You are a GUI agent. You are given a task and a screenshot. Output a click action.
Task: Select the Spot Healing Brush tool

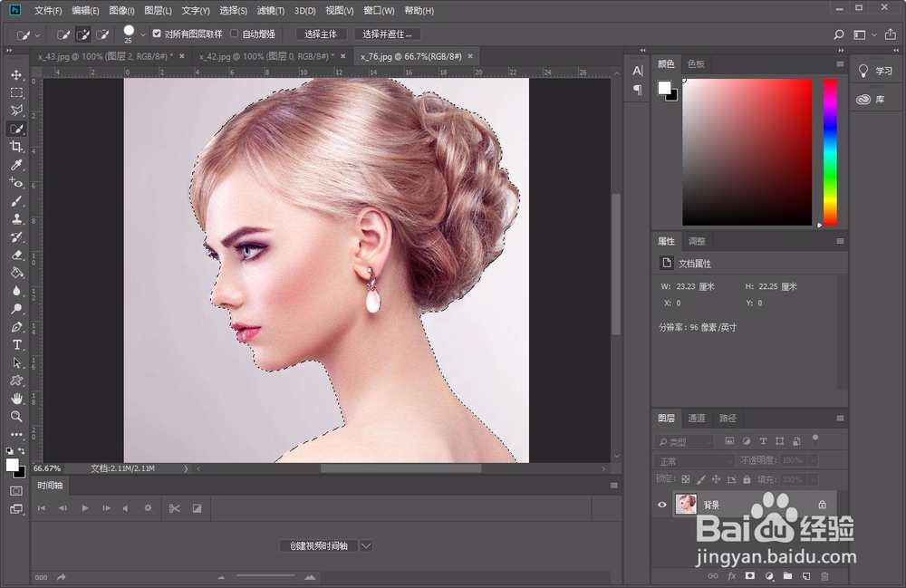point(16,182)
